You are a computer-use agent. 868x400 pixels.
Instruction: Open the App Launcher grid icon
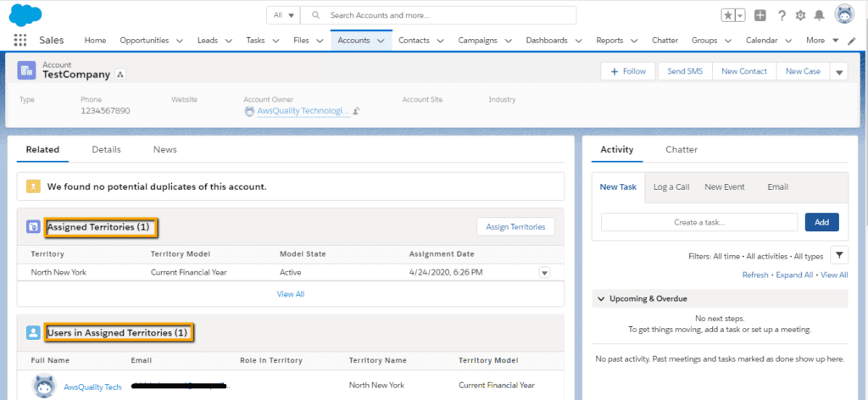coord(20,40)
